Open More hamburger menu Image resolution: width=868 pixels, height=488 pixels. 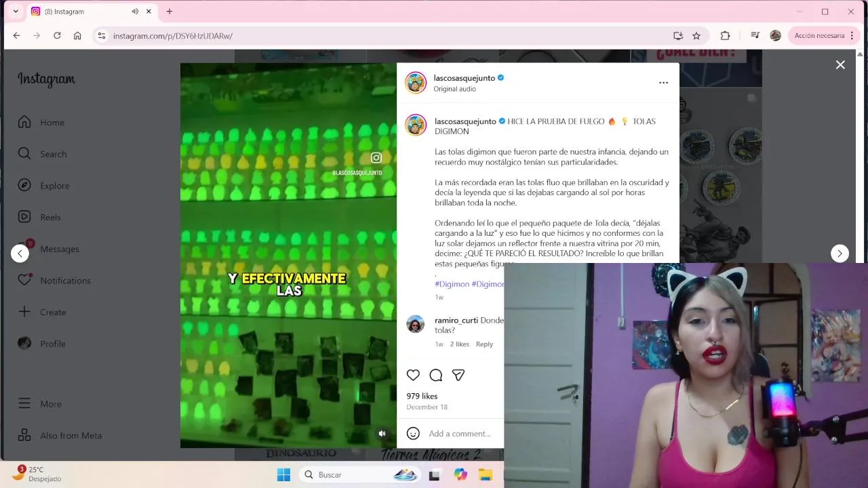click(39, 403)
